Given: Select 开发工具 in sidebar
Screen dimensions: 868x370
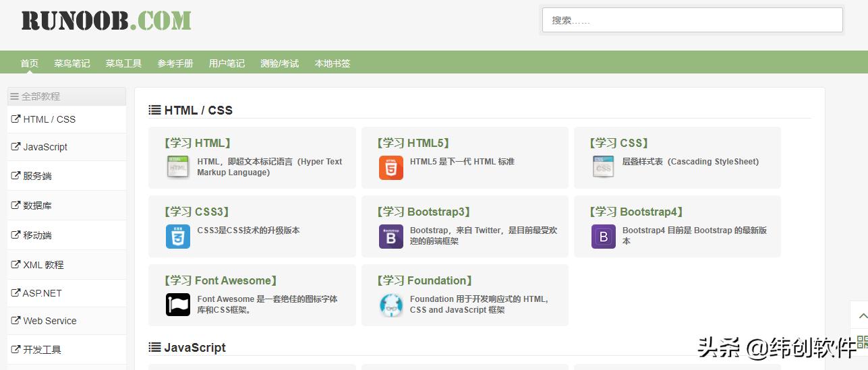Looking at the screenshot, I should coord(67,350).
